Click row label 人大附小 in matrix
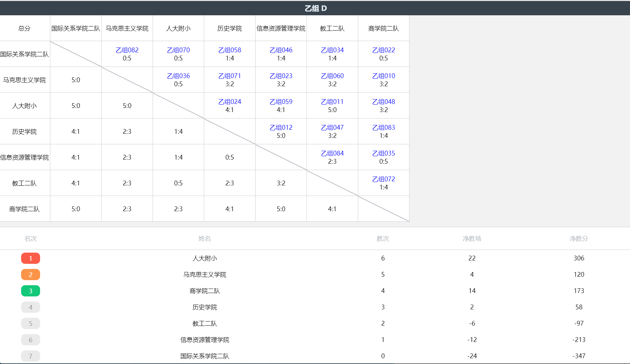Image resolution: width=630 pixels, height=364 pixels. 24,106
